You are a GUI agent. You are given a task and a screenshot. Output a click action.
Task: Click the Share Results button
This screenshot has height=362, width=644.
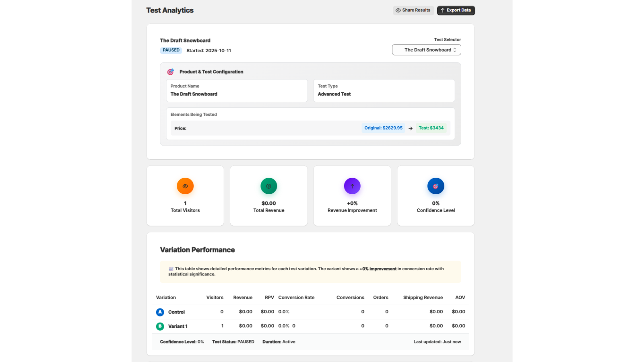(413, 10)
